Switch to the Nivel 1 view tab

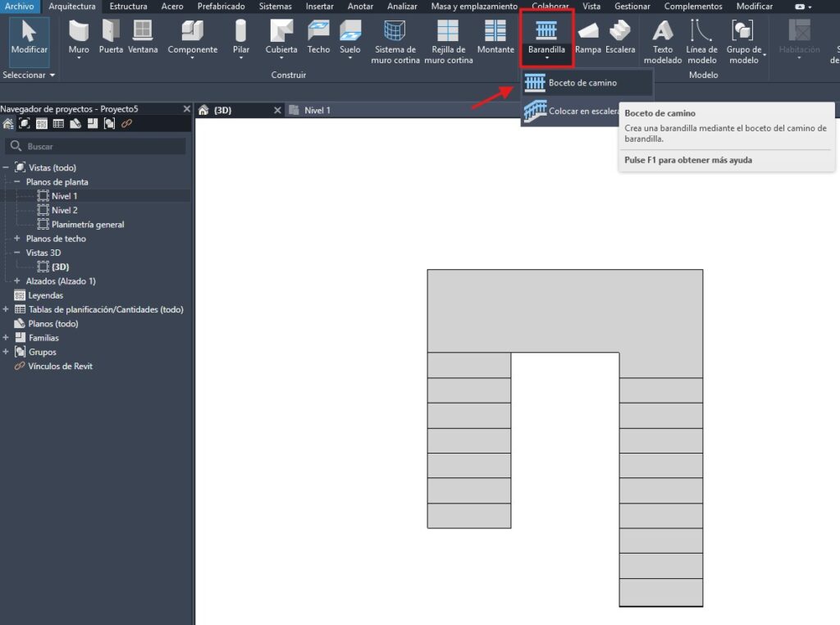coord(317,110)
